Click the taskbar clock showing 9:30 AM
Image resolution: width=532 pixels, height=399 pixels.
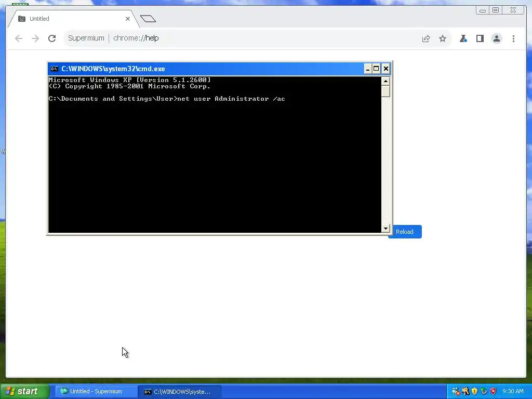[x=513, y=391]
